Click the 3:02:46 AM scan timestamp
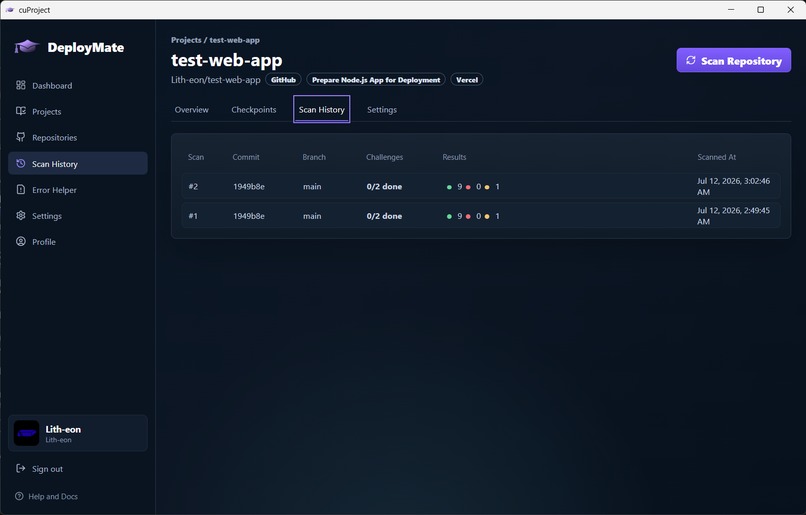 [x=734, y=186]
